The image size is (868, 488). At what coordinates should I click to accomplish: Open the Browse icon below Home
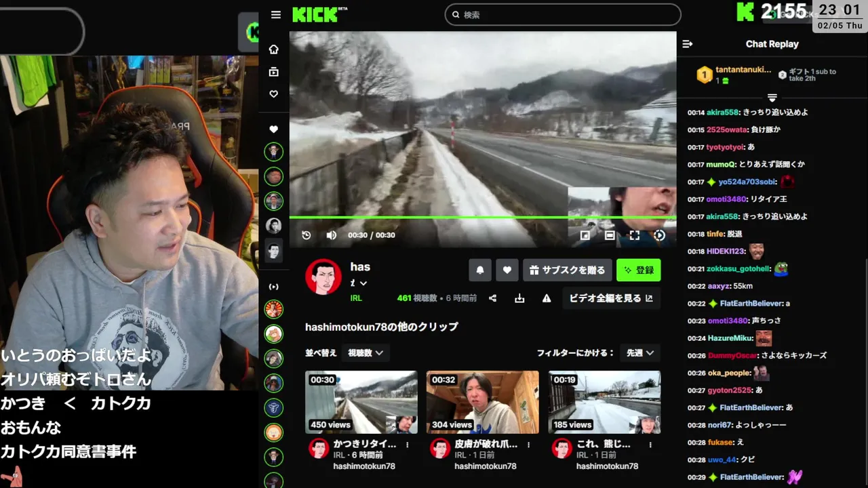(274, 72)
